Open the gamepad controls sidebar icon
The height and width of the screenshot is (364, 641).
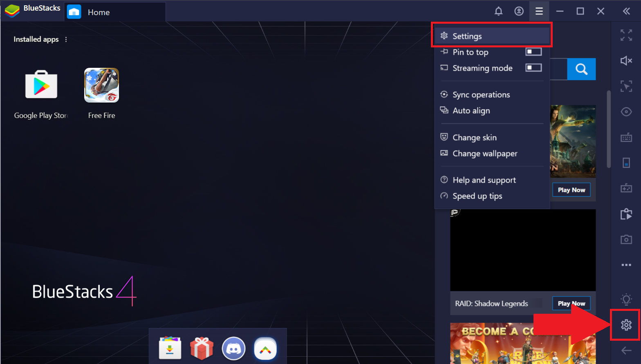[626, 188]
